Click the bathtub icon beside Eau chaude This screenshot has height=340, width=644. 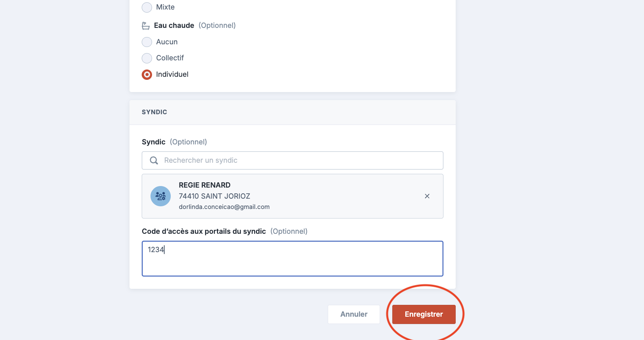click(x=146, y=26)
